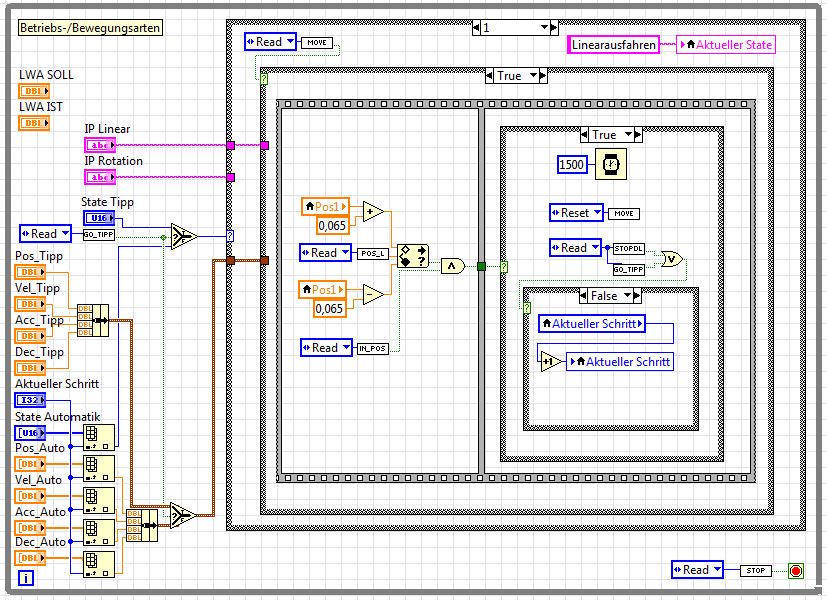The height and width of the screenshot is (600, 827).
Task: Select the Subtract function node
Action: pyautogui.click(x=373, y=295)
